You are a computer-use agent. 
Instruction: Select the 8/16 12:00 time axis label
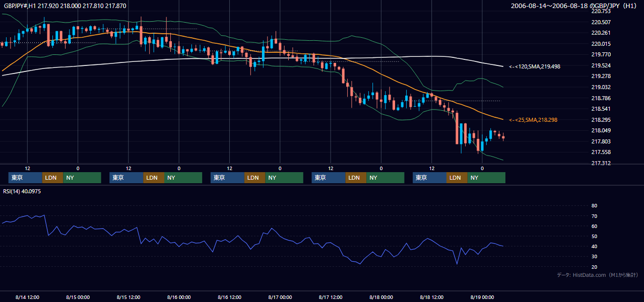(x=229, y=297)
